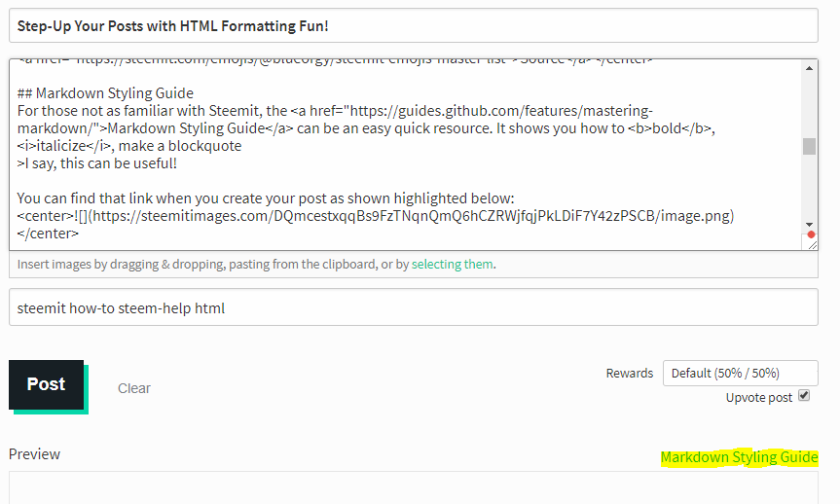Viewport: 840px width, 504px height.
Task: Open the highlighted Markdown Styling Guide link
Action: coord(740,457)
